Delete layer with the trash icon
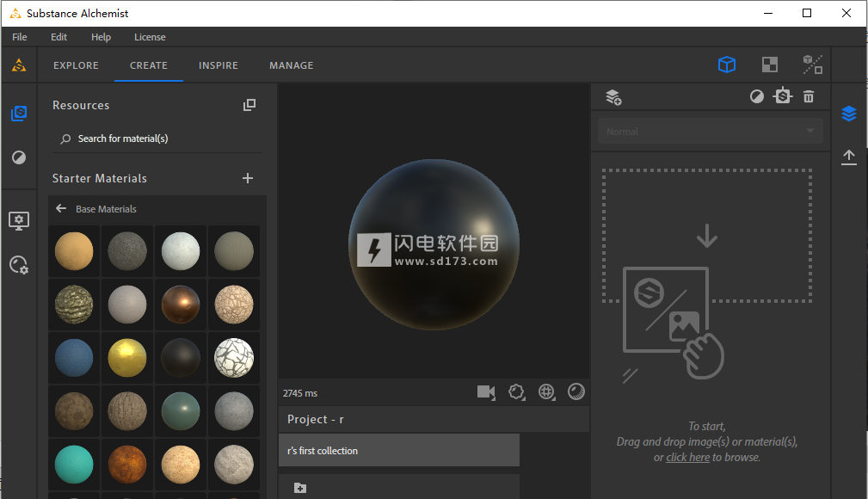The height and width of the screenshot is (499, 868). pos(809,96)
